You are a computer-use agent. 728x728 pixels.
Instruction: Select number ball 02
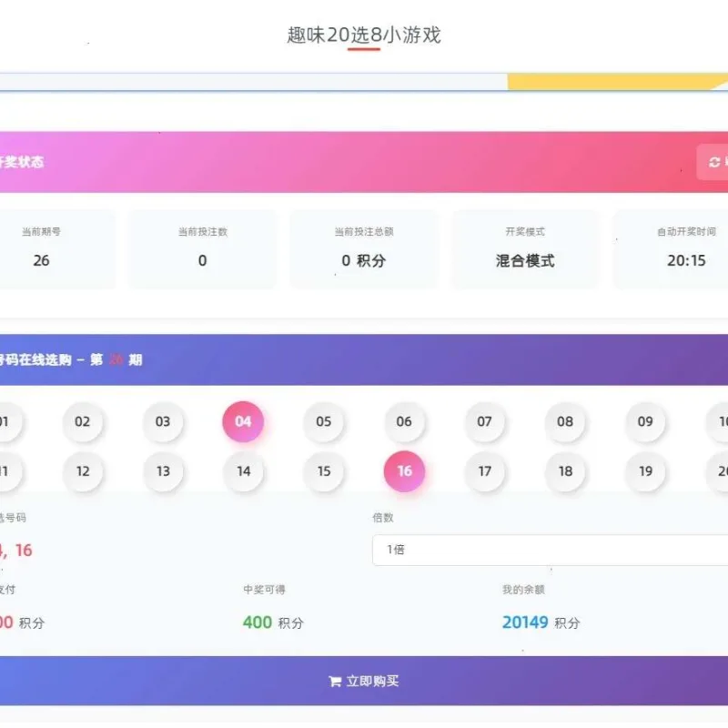pos(82,421)
